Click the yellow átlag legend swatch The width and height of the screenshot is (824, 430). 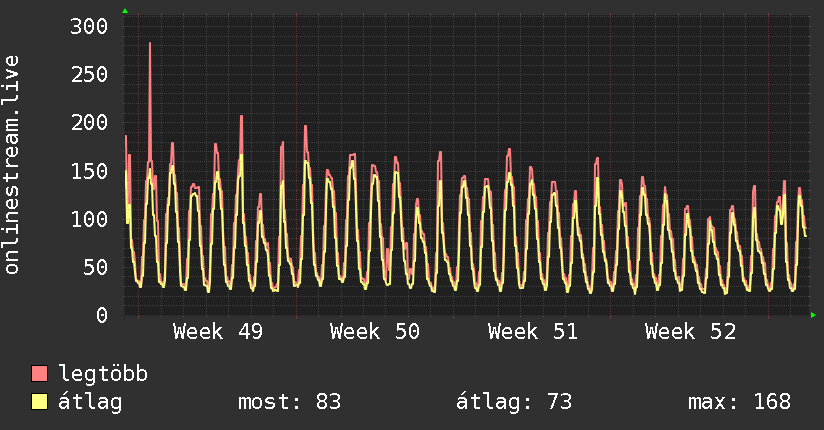tap(40, 402)
